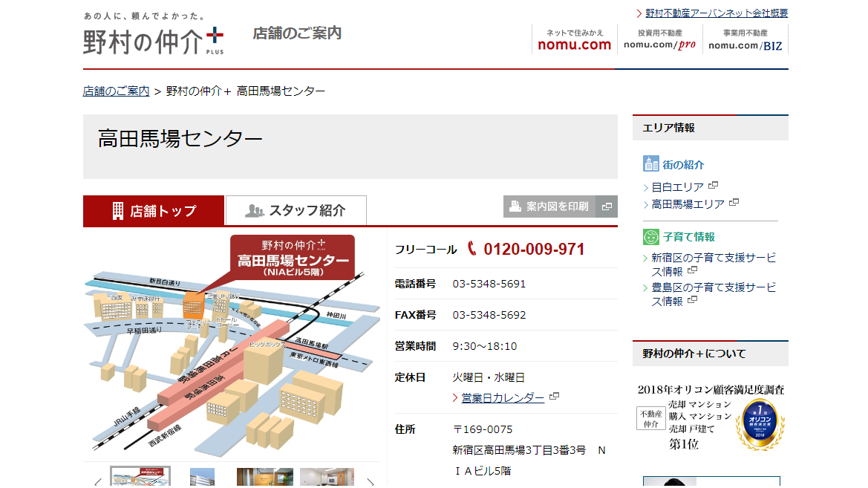Open the nomu.com/BIZ 事業用不動産 link
868x488 pixels.
coord(745,40)
